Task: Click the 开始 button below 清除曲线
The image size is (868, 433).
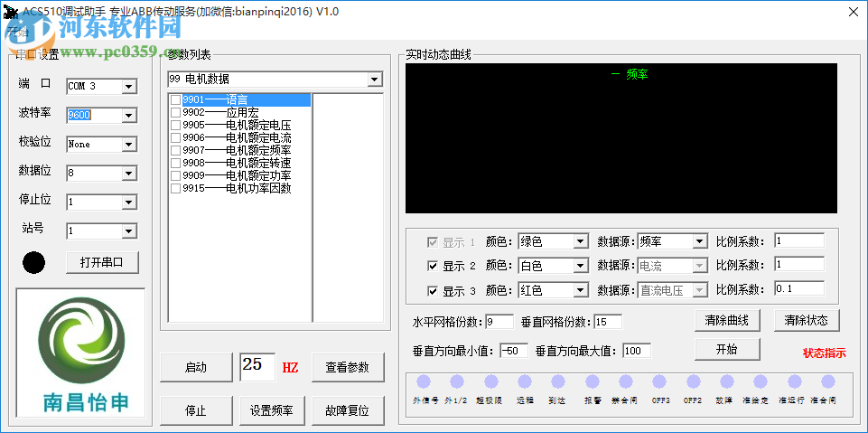Action: 727,350
